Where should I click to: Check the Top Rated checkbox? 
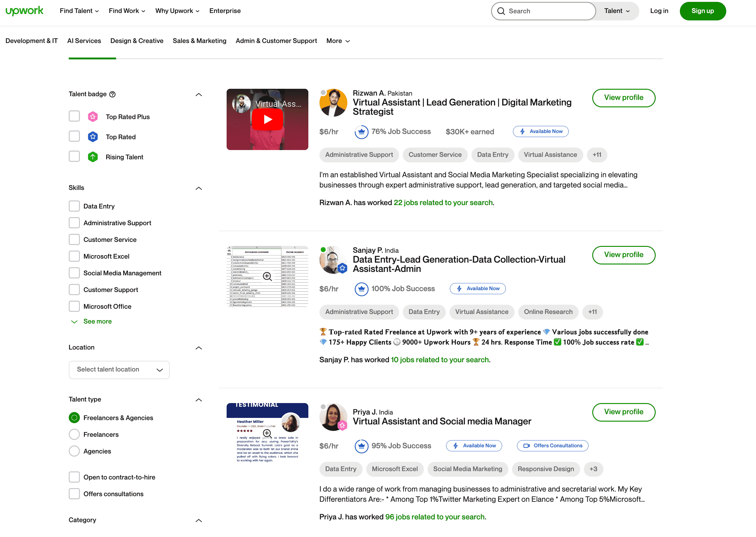click(74, 136)
